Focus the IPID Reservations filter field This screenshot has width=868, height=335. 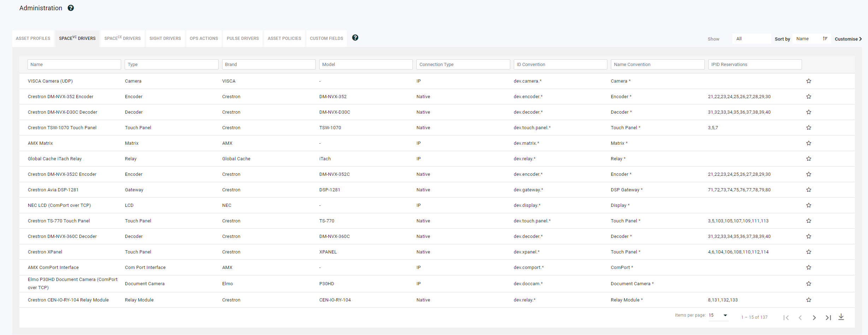(755, 64)
